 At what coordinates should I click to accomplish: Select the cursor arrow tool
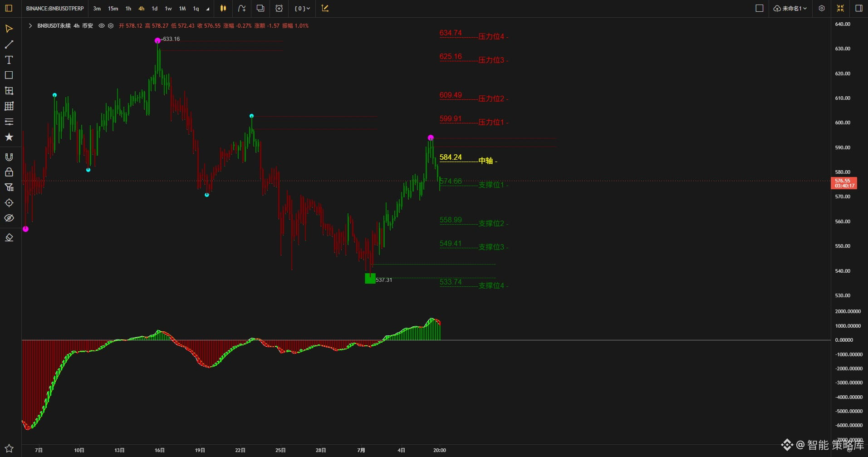[x=9, y=29]
